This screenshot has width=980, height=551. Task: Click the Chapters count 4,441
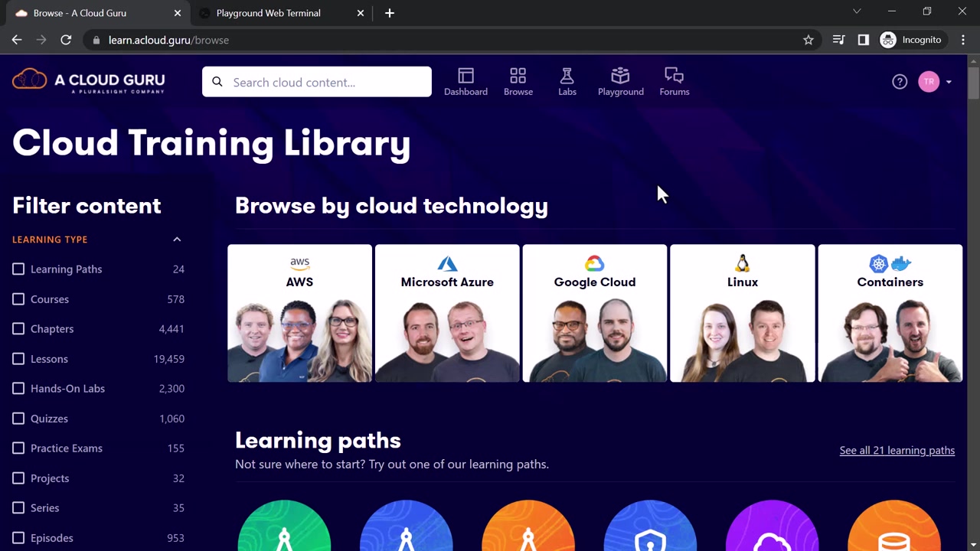click(x=171, y=329)
